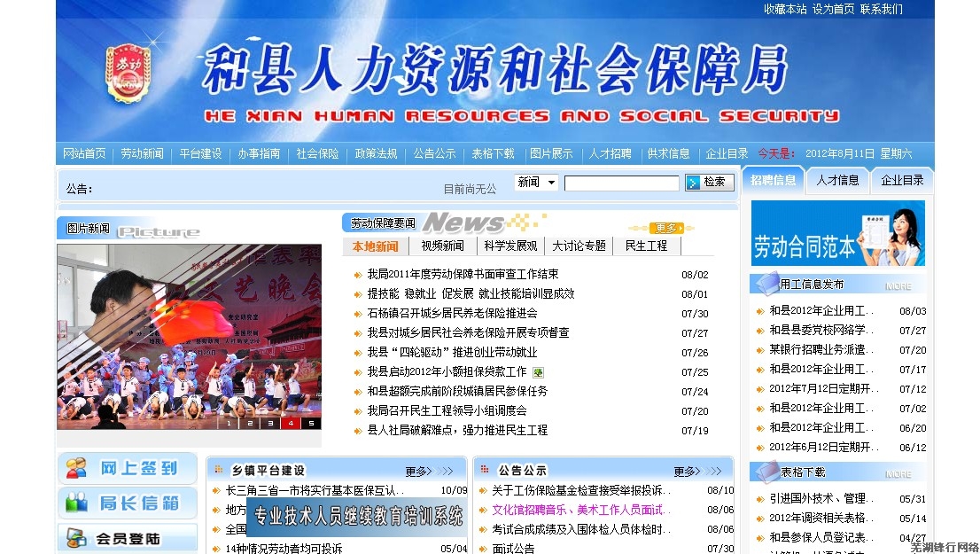Click slideshow page number 2
This screenshot has width=980, height=554.
tap(249, 424)
